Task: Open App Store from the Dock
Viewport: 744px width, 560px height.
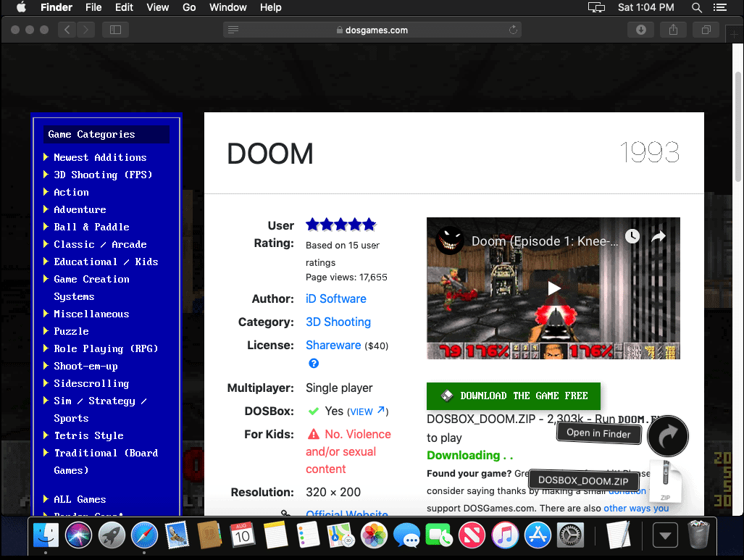Action: pos(538,535)
